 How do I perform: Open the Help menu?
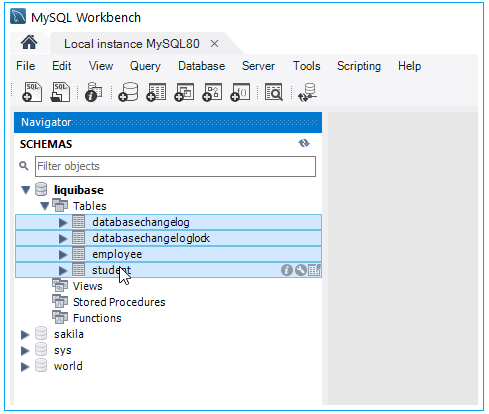[x=409, y=66]
